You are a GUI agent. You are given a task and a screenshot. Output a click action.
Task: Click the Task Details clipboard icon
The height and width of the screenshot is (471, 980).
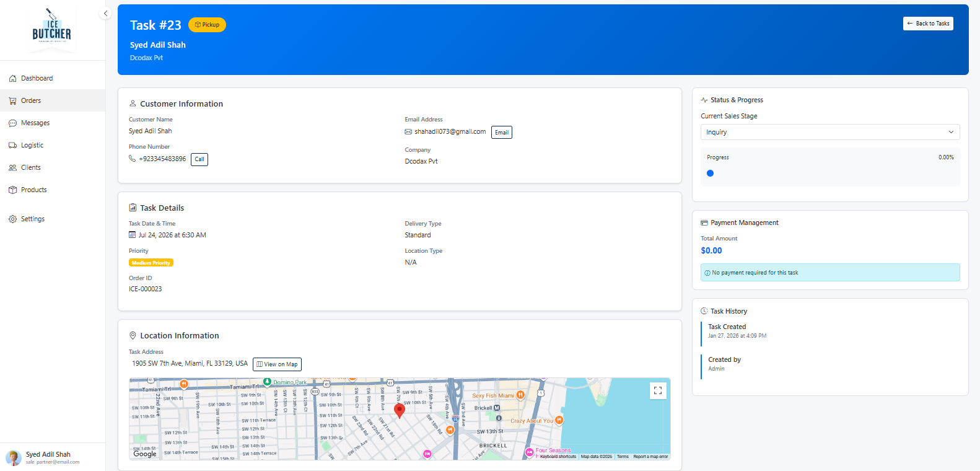133,208
